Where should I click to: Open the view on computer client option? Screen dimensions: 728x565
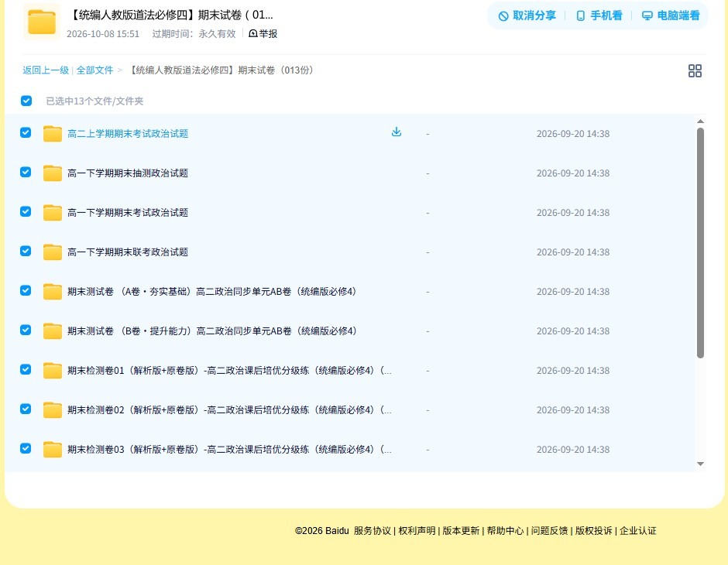[671, 15]
